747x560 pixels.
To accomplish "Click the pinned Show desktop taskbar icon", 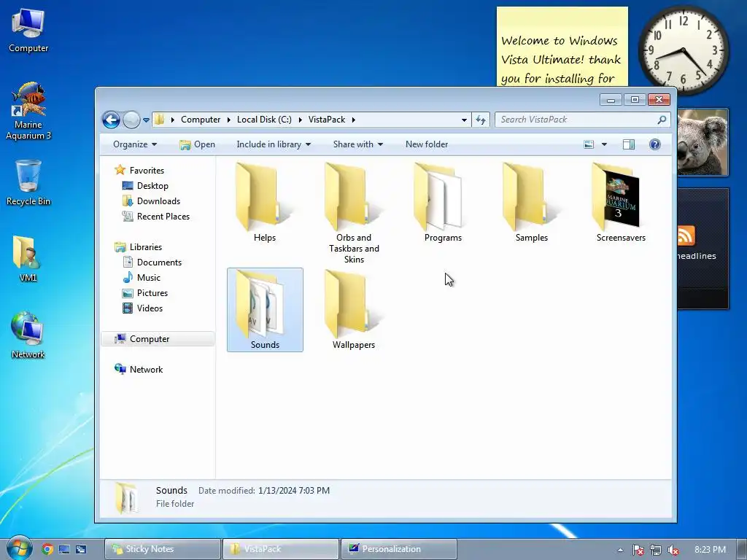I will (x=64, y=549).
